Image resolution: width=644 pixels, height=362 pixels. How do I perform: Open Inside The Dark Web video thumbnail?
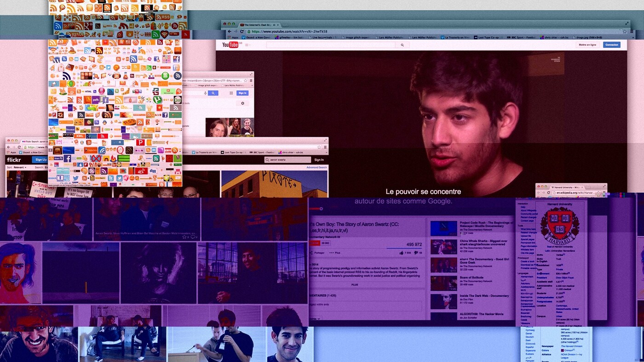tap(443, 301)
